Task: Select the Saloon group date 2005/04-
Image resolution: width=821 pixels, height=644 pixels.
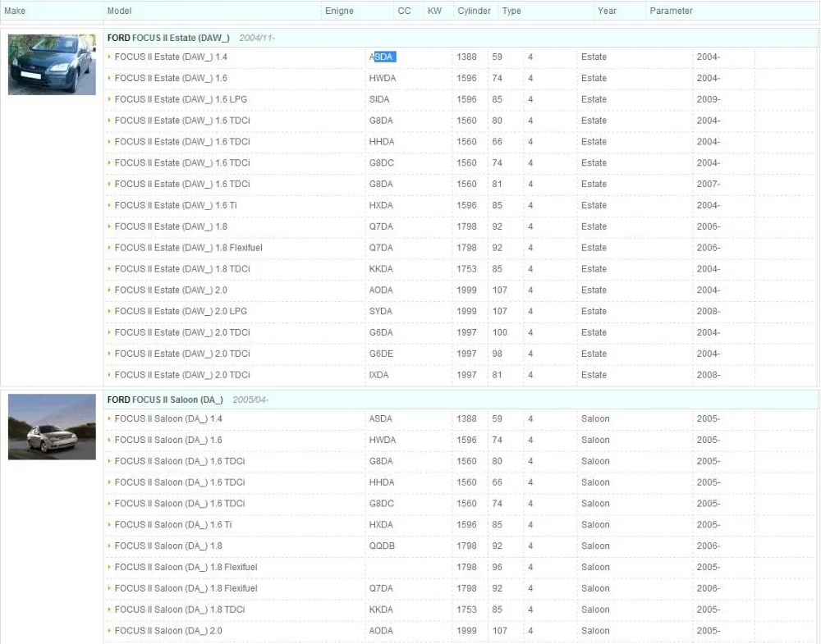Action: tap(250, 400)
